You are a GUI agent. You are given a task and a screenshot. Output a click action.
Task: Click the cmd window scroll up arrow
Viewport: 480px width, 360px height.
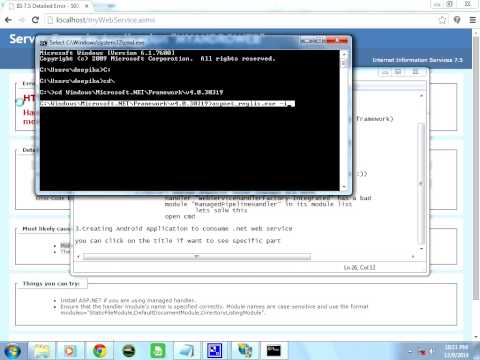[344, 54]
